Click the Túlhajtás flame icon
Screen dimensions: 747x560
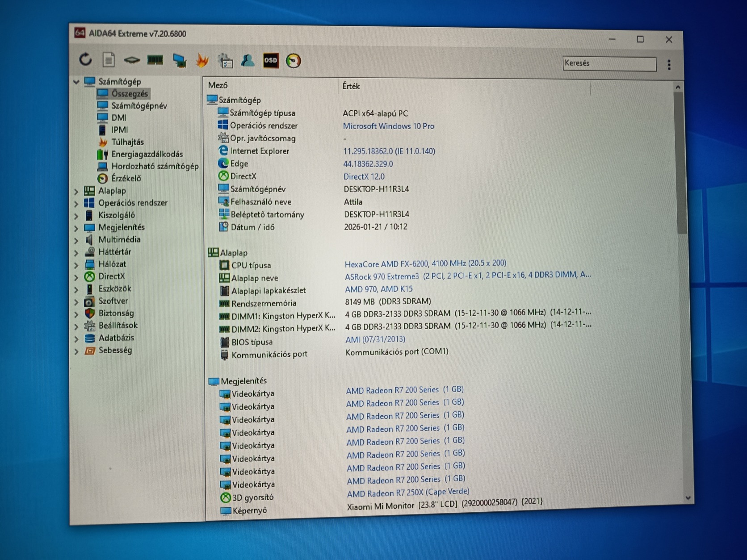pos(103,142)
